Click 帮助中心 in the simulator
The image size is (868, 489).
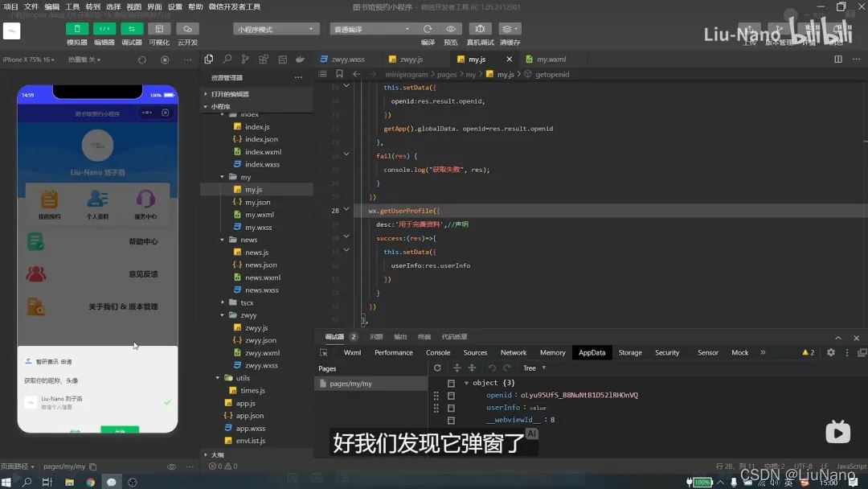tap(143, 241)
